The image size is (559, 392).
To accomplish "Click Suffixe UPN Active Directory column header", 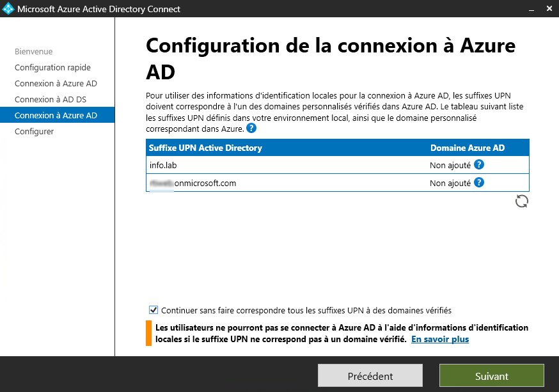I will (x=205, y=148).
